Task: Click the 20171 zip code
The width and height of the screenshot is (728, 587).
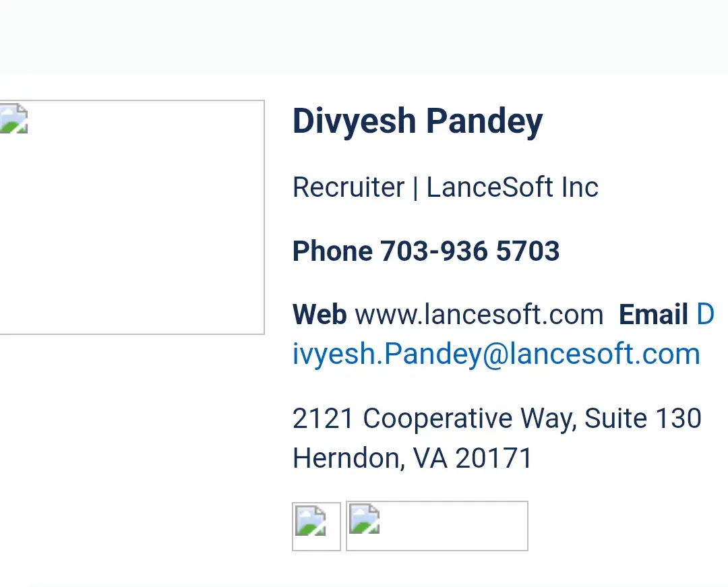Action: [494, 458]
